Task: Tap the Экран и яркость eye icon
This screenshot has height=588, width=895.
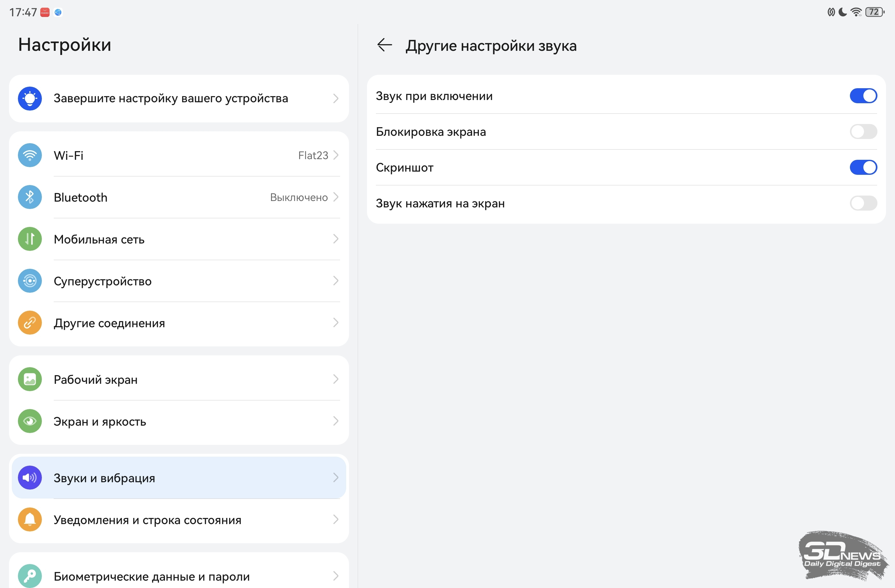Action: pyautogui.click(x=30, y=421)
